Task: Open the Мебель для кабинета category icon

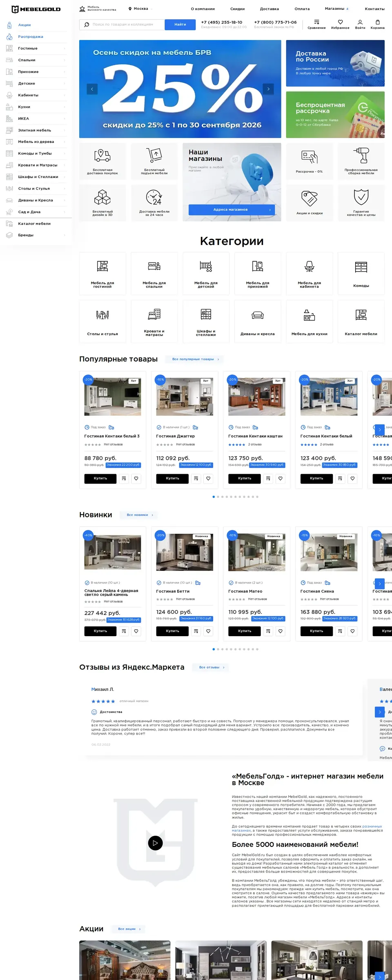Action: tap(309, 267)
